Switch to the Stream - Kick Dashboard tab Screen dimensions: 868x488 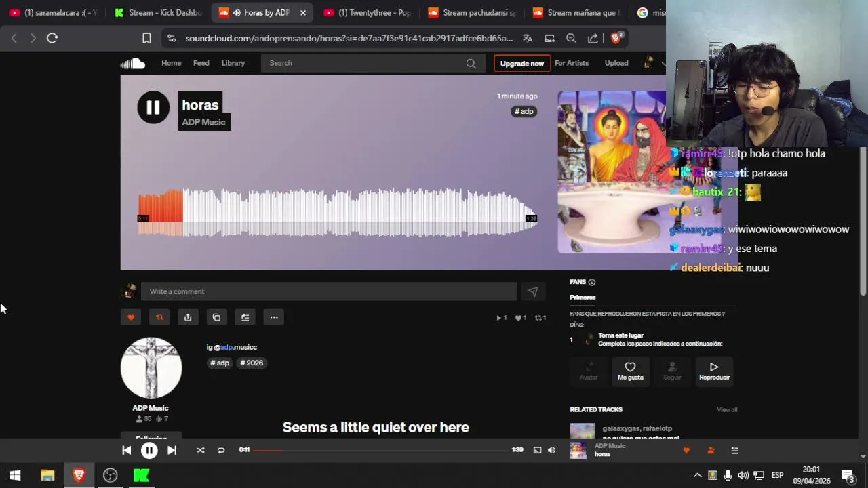coord(159,12)
